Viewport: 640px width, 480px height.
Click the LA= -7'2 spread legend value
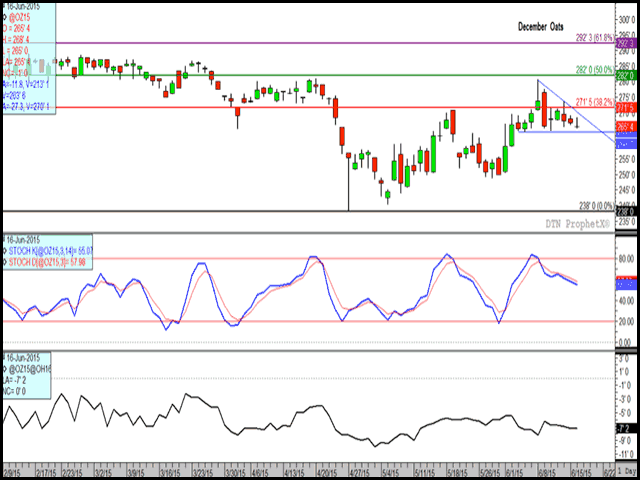(x=13, y=380)
